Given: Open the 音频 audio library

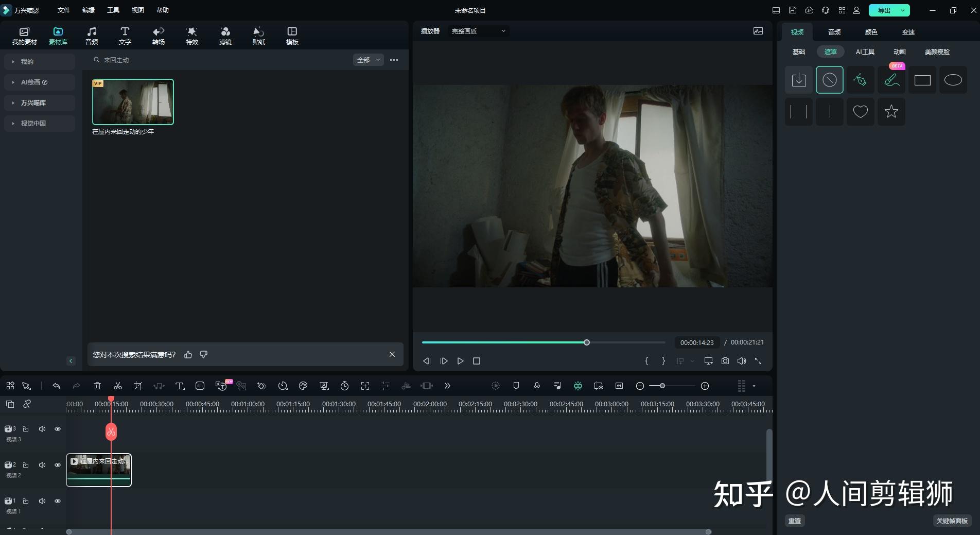Looking at the screenshot, I should coord(92,36).
